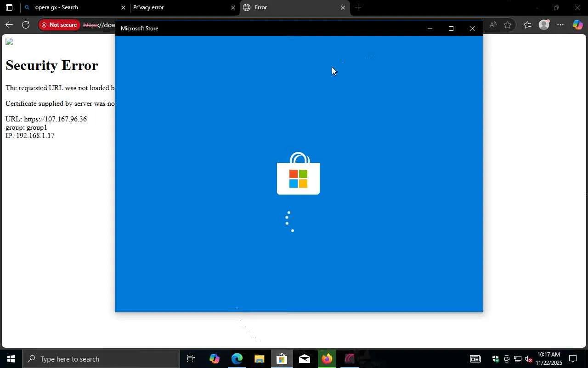Click the Edge address bar URL
The height and width of the screenshot is (368, 588).
click(x=99, y=25)
